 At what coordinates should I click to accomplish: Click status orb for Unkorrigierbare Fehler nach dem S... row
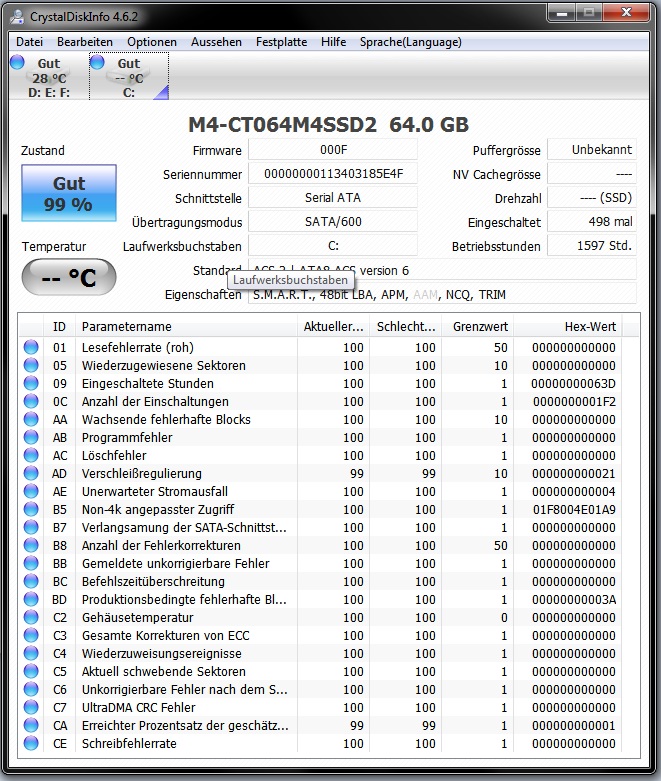(31, 689)
